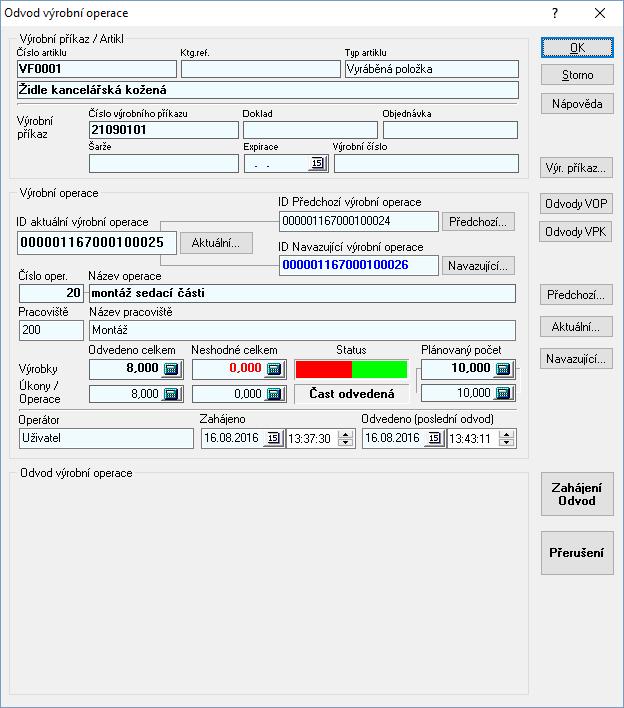
Task: Click the red-green Status bar
Action: pyautogui.click(x=351, y=369)
